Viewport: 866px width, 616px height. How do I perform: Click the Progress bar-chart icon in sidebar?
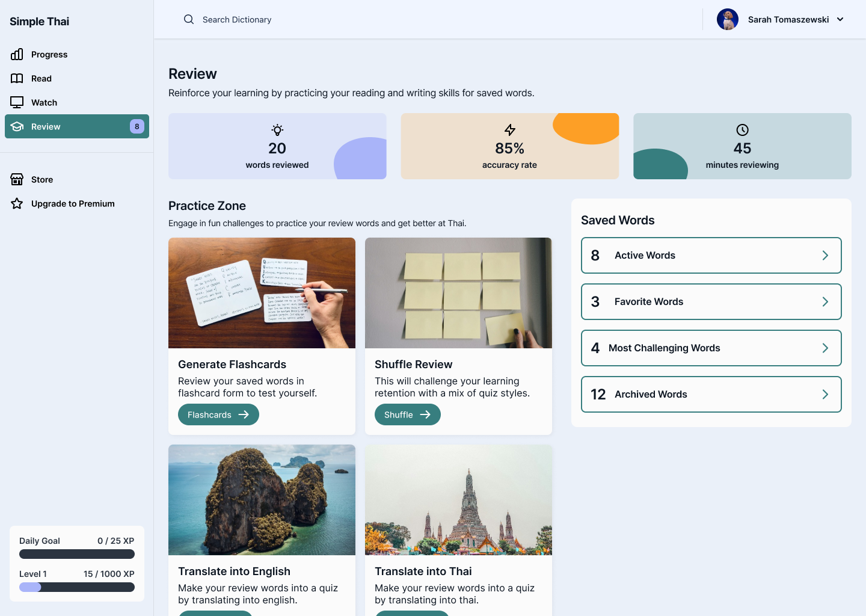pyautogui.click(x=17, y=54)
